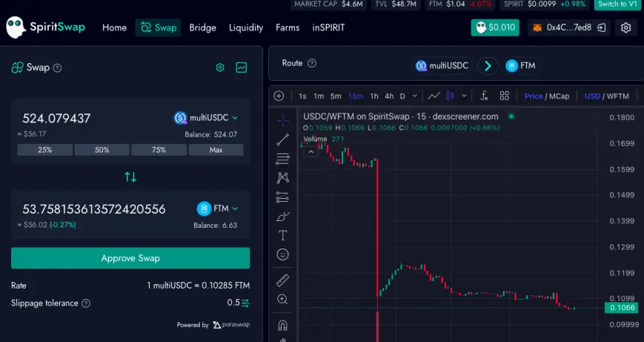
Task: Open Slippage tolerance help icon
Action: point(86,303)
